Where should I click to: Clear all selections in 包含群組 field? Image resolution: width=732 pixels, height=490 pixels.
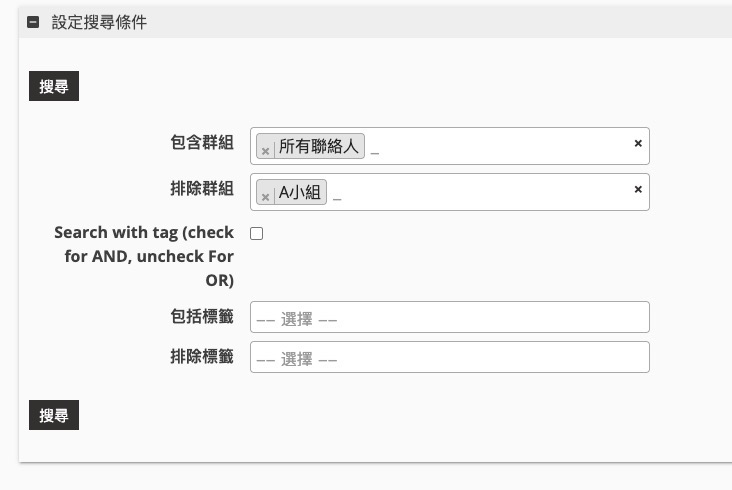coord(637,144)
